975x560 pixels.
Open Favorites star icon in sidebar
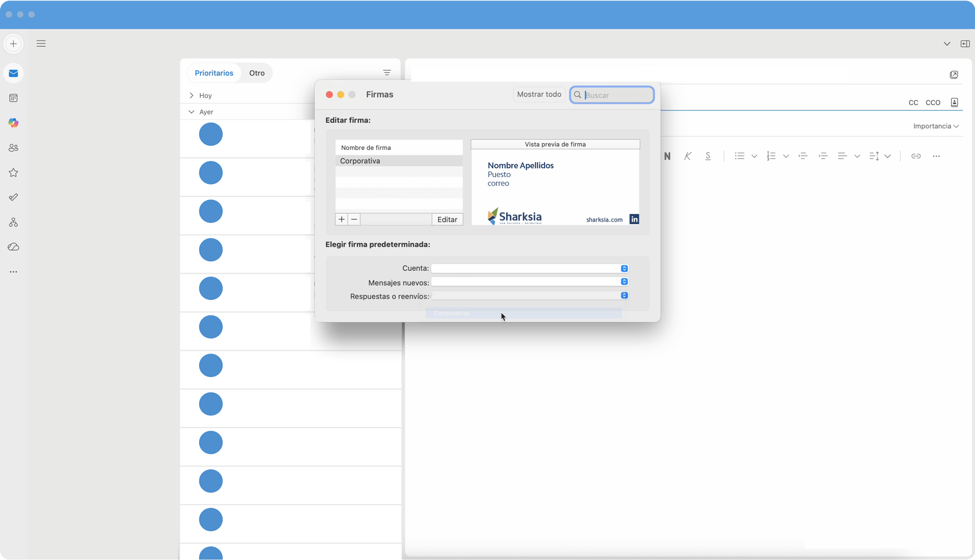pos(13,173)
